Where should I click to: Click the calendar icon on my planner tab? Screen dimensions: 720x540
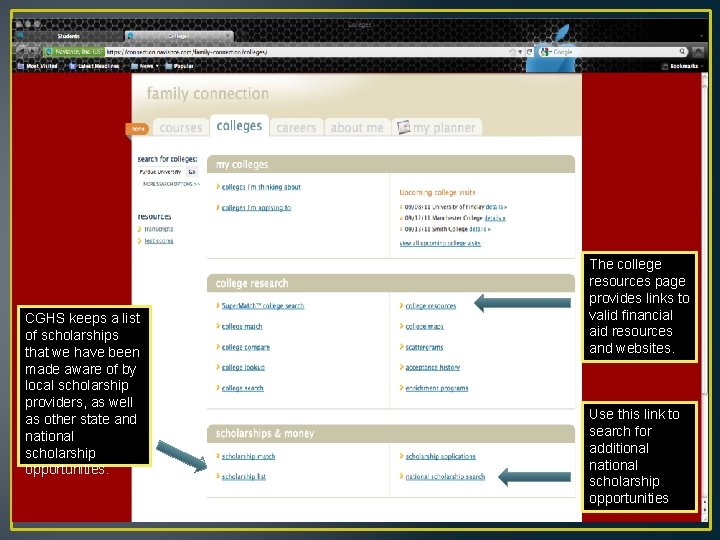[x=403, y=127]
